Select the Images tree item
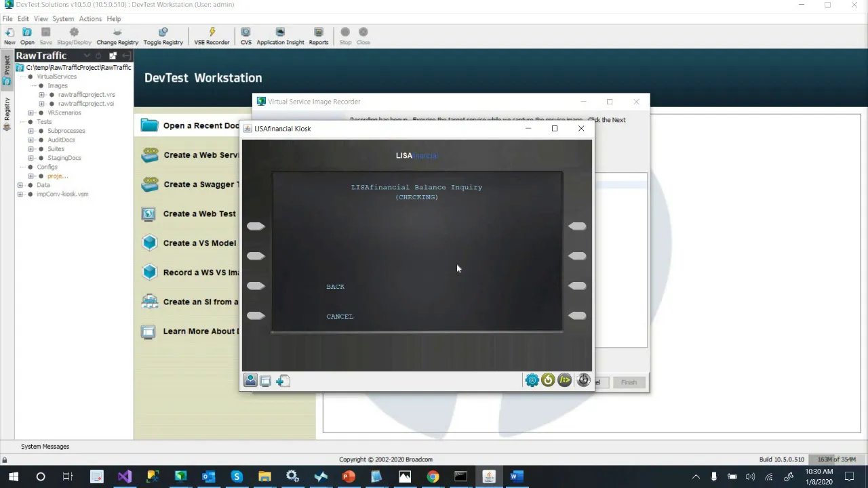This screenshot has width=868, height=488. [57, 86]
